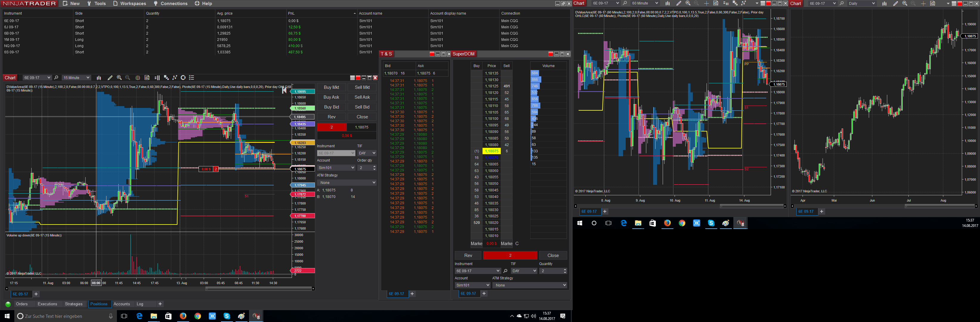Open Data Box icon in 15 Minute chart
This screenshot has width=980, height=322.
coord(147,78)
